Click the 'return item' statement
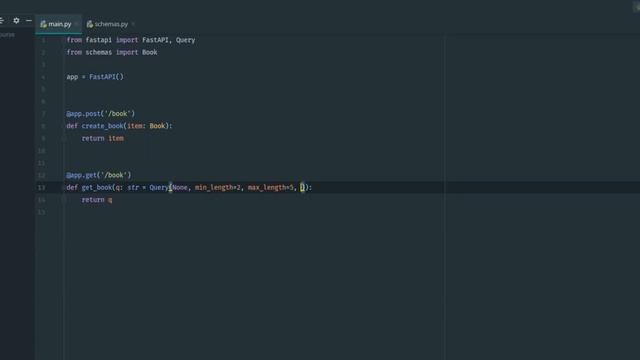This screenshot has width=640, height=360. click(102, 138)
